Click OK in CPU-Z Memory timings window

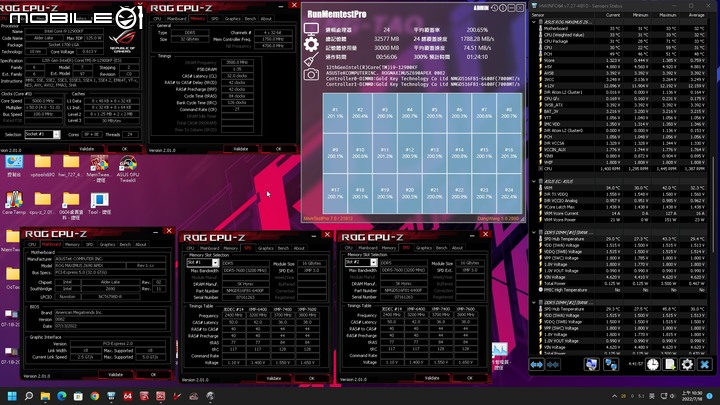(x=278, y=149)
